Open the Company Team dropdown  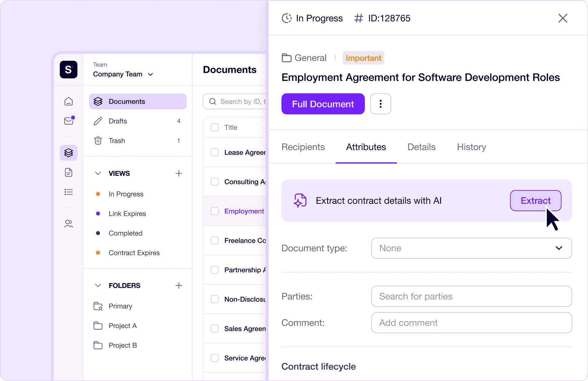(x=123, y=74)
